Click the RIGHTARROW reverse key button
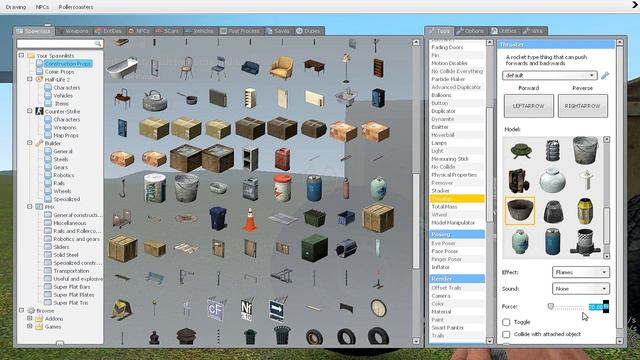Viewport: 640px width, 360px height. (582, 106)
